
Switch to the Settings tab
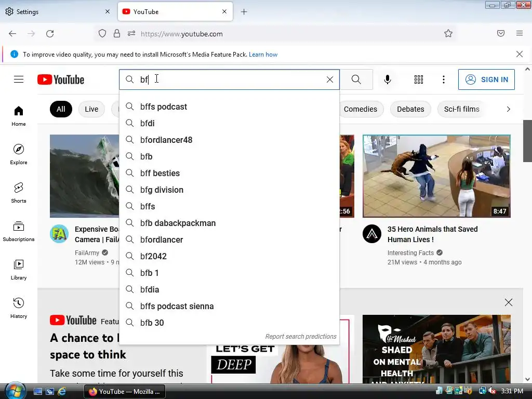(58, 12)
